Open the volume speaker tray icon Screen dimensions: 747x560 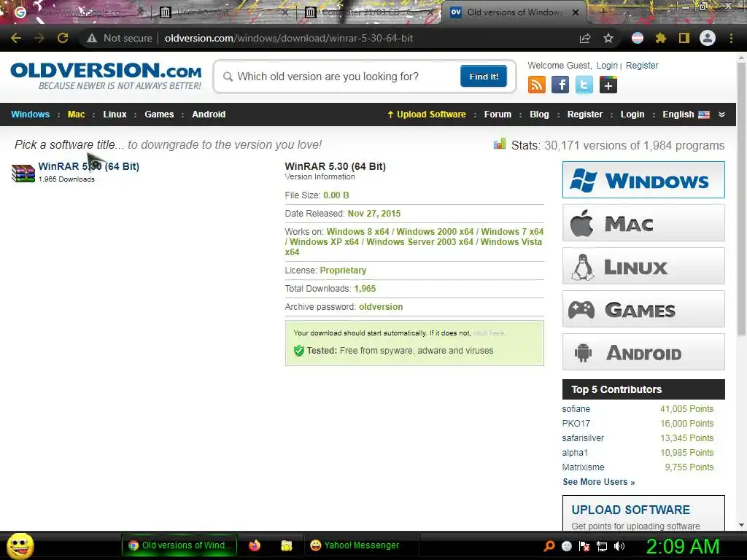(620, 546)
